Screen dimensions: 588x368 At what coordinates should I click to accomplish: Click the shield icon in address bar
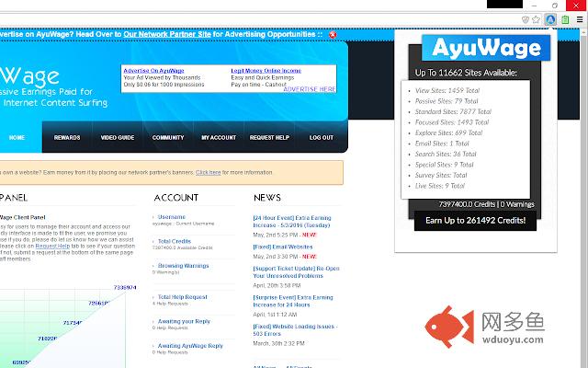(526, 19)
